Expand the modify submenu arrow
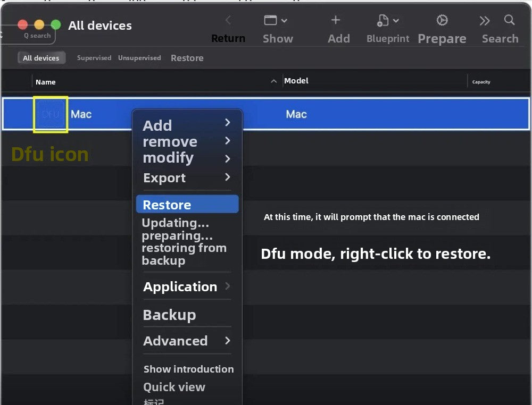532x405 pixels. pyautogui.click(x=228, y=158)
